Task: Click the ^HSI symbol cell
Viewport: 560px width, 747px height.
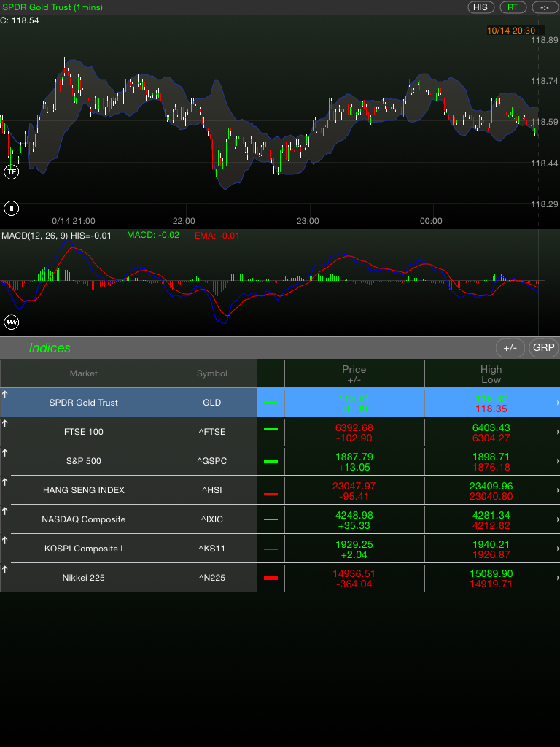Action: pyautogui.click(x=212, y=490)
